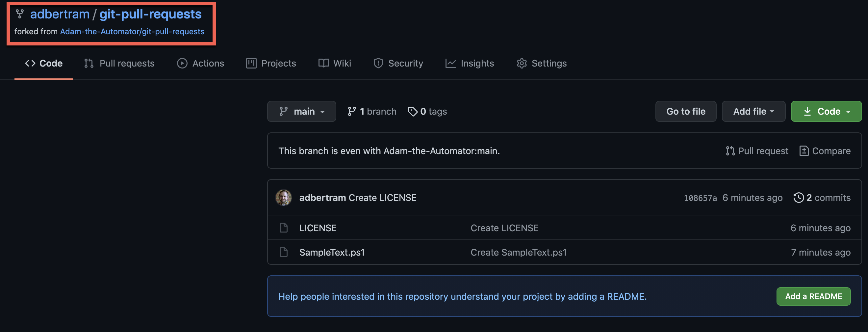Open the Create LICENSE commit in LICENSE row

tap(504, 228)
